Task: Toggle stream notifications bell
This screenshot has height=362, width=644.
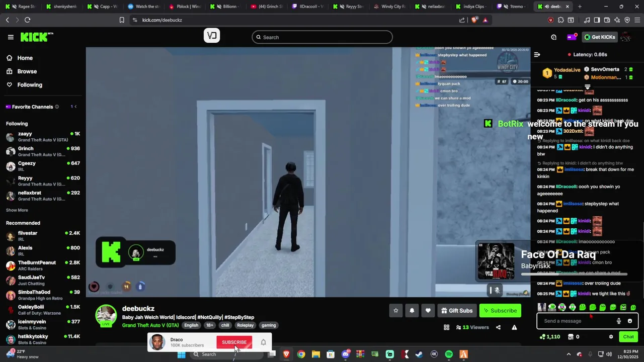Action: pyautogui.click(x=412, y=311)
